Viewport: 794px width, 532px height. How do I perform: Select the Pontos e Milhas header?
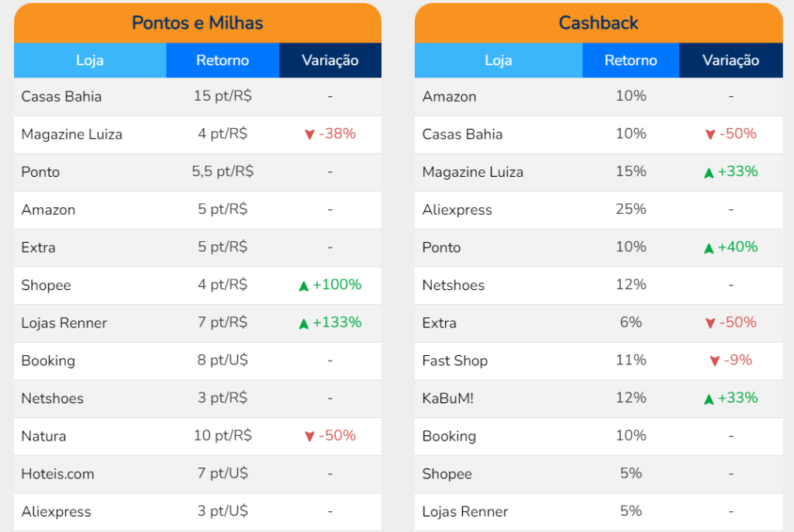198,22
